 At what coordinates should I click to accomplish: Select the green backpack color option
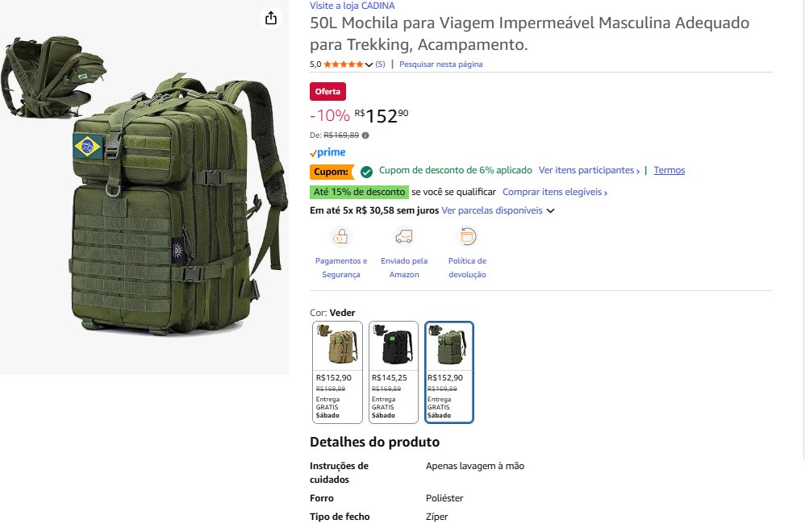(x=449, y=372)
